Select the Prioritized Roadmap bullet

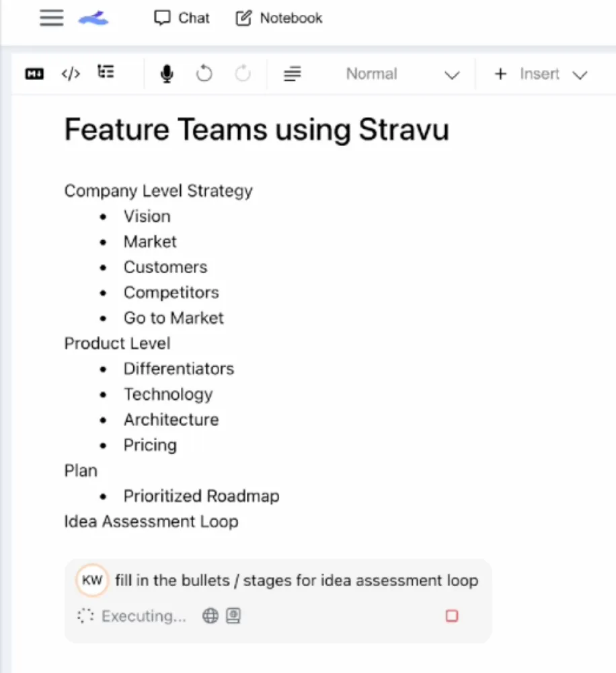[x=201, y=496]
